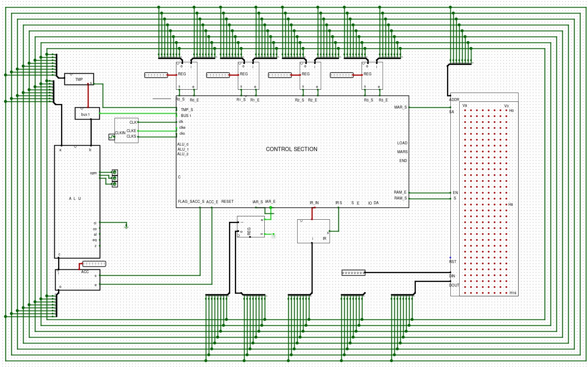This screenshot has height=367, width=588.
Task: Click the FLAG_S pin label
Action: (x=185, y=202)
